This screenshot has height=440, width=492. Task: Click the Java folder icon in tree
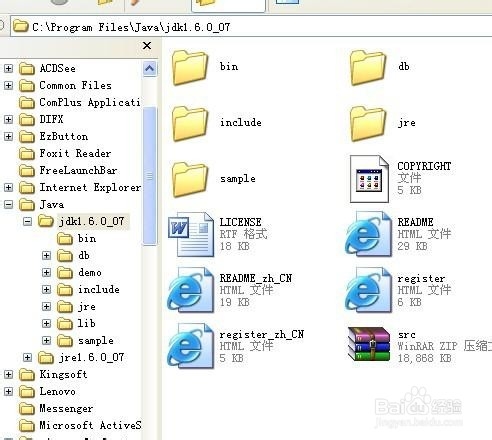(27, 205)
